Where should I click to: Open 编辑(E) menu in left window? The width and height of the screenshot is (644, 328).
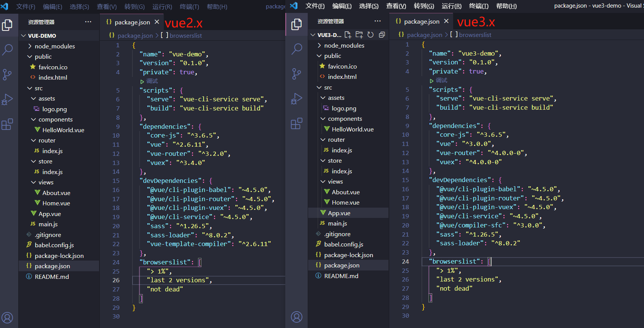(53, 7)
